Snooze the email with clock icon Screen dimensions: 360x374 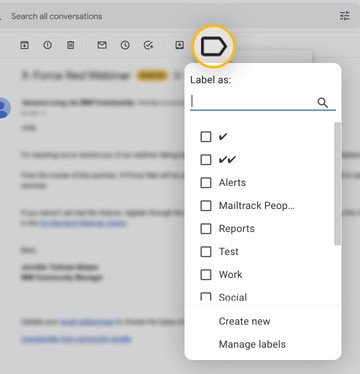[x=125, y=45]
